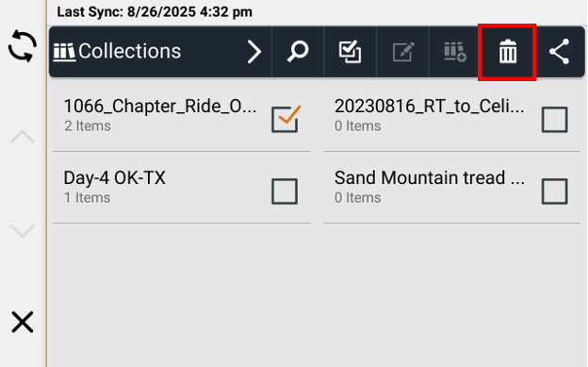Click the share icon
Viewport: 588px width, 367px height.
[559, 52]
